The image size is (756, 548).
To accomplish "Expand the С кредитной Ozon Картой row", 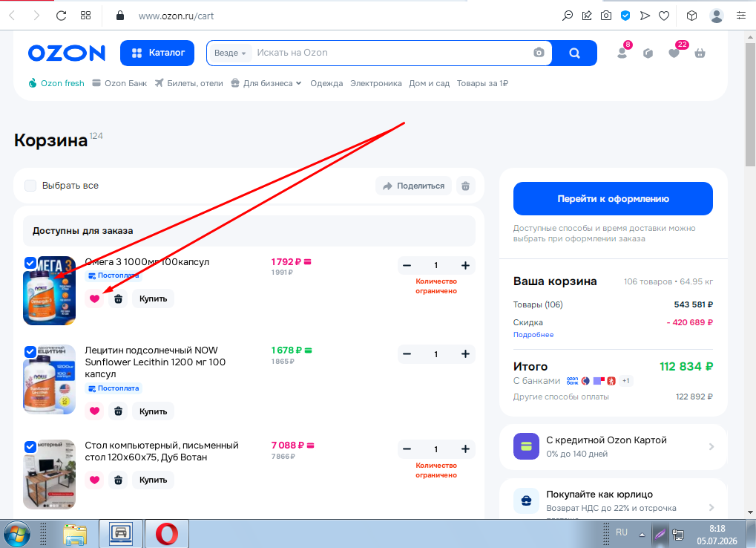I will (614, 447).
